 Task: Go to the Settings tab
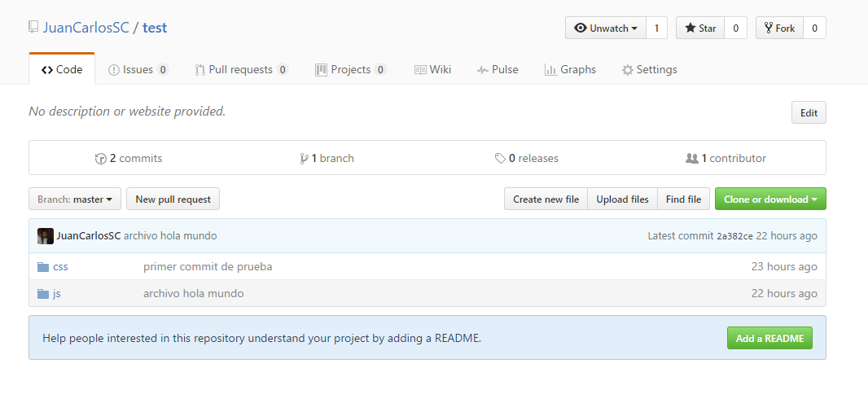point(650,70)
